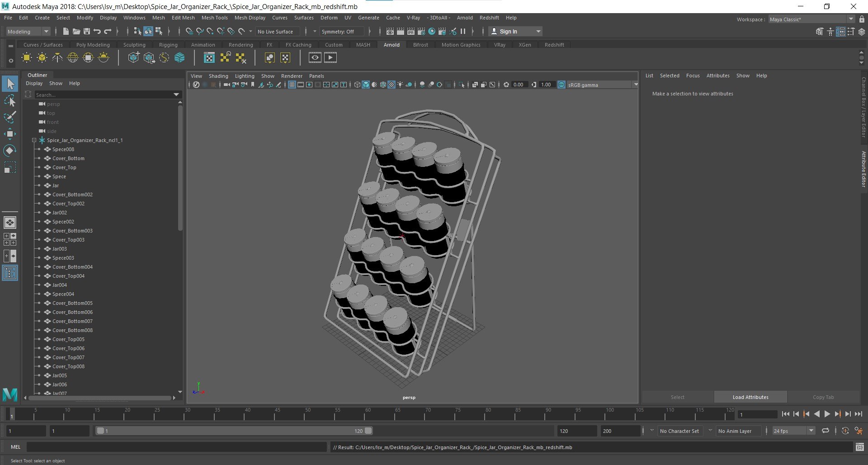Select the arrow Select tool in toolbox
The image size is (868, 465).
[x=10, y=84]
